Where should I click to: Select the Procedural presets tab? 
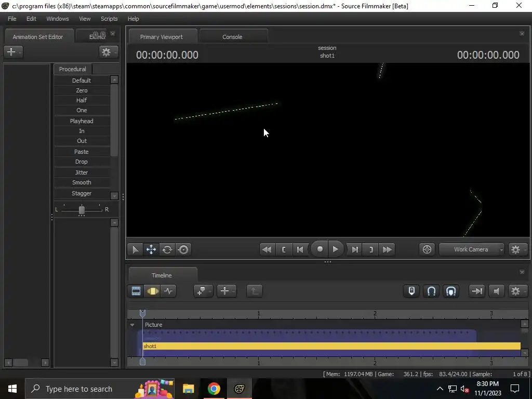tap(73, 69)
